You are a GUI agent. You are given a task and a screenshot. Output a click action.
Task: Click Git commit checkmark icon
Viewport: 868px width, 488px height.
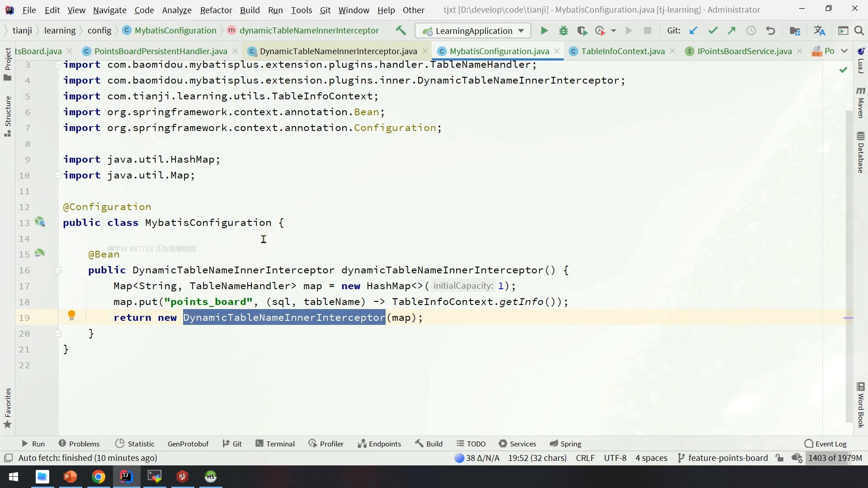point(713,31)
